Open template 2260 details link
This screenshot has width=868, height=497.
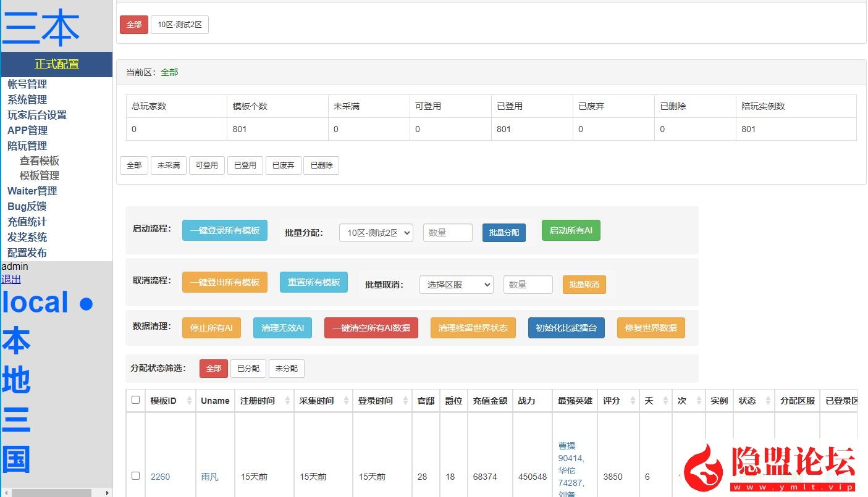click(x=160, y=476)
